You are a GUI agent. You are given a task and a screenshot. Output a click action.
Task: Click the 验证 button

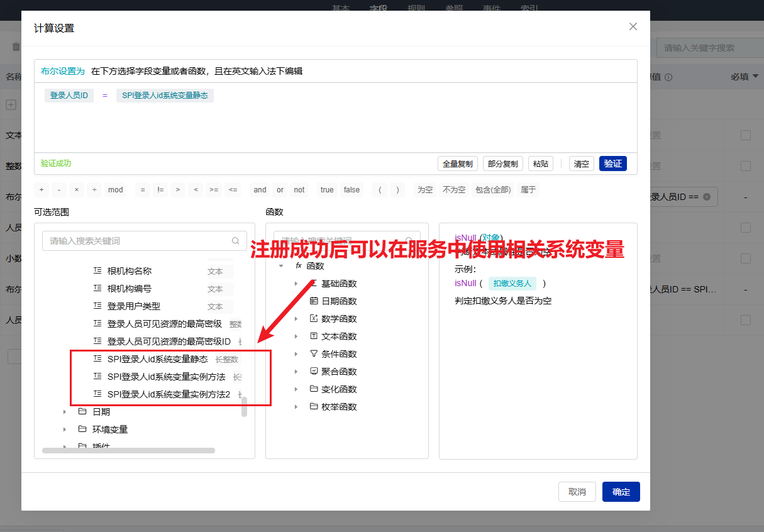612,163
